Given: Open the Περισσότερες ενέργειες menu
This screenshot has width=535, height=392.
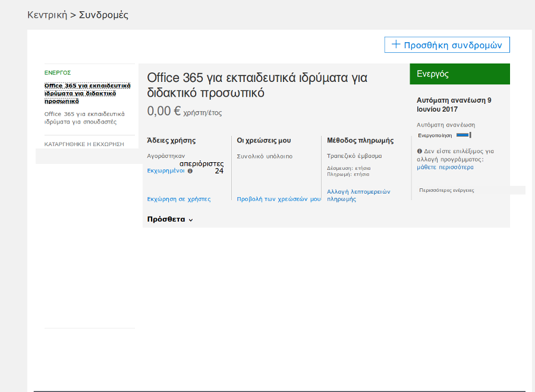Looking at the screenshot, I should point(446,191).
